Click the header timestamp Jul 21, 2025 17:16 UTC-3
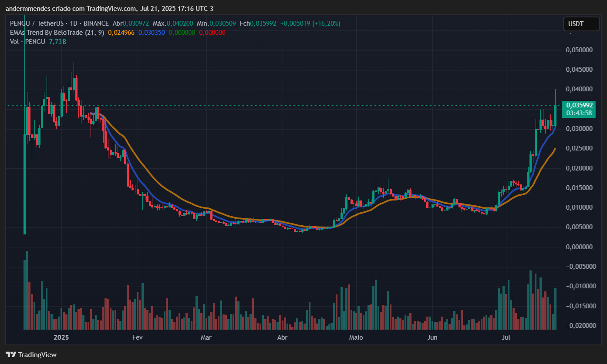The image size is (607, 364). [x=177, y=9]
